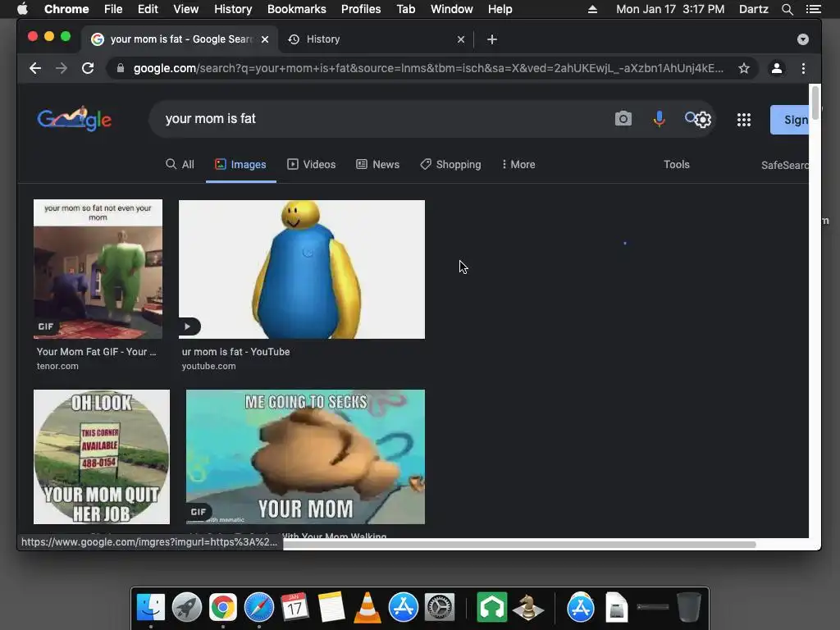840x630 pixels.
Task: Open Finder from the Dock
Action: pyautogui.click(x=151, y=608)
